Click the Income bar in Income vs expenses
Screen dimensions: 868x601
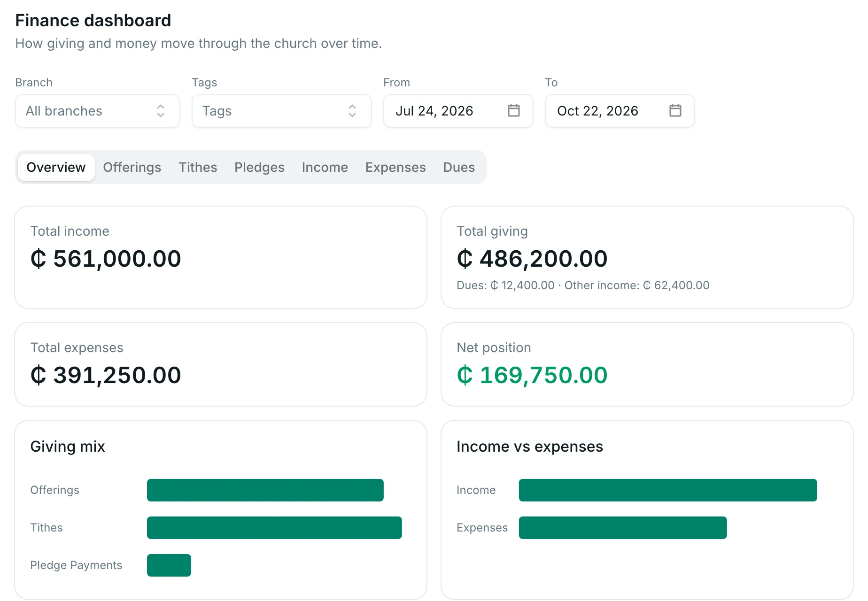point(668,490)
